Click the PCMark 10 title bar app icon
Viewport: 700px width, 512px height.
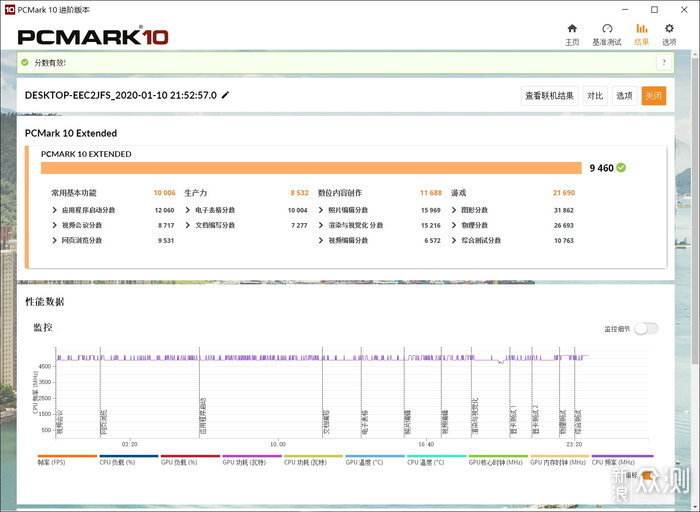[9, 9]
